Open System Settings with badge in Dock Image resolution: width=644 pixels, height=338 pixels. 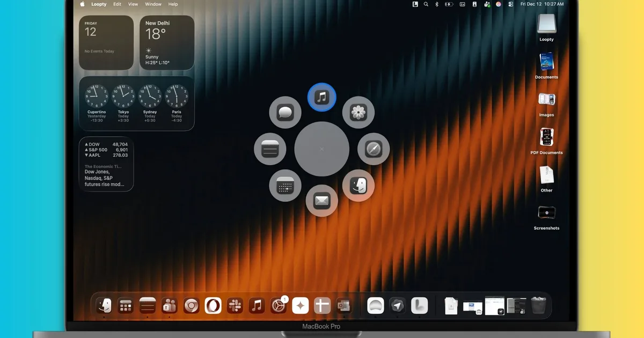tap(279, 306)
